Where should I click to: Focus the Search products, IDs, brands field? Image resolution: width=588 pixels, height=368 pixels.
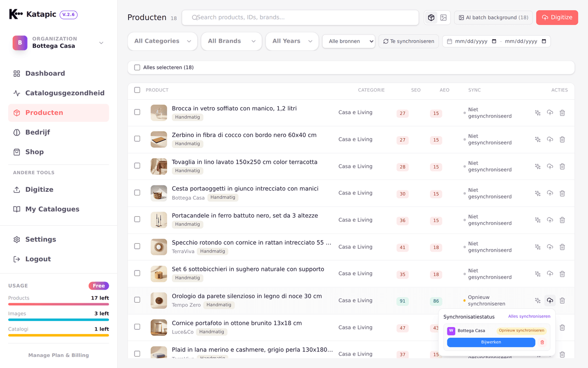click(300, 17)
